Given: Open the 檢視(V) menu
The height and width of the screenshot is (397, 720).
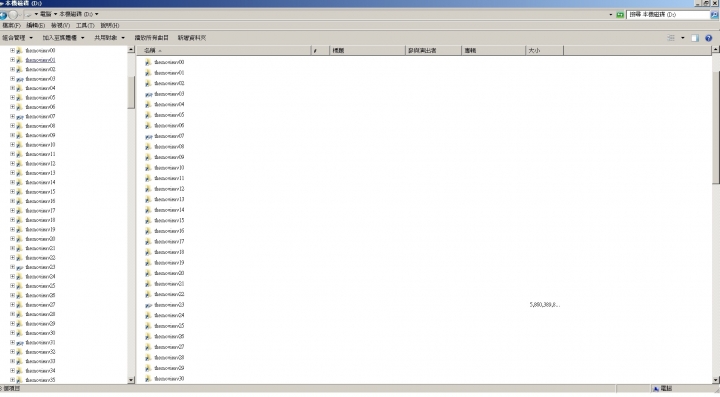Looking at the screenshot, I should [60, 26].
